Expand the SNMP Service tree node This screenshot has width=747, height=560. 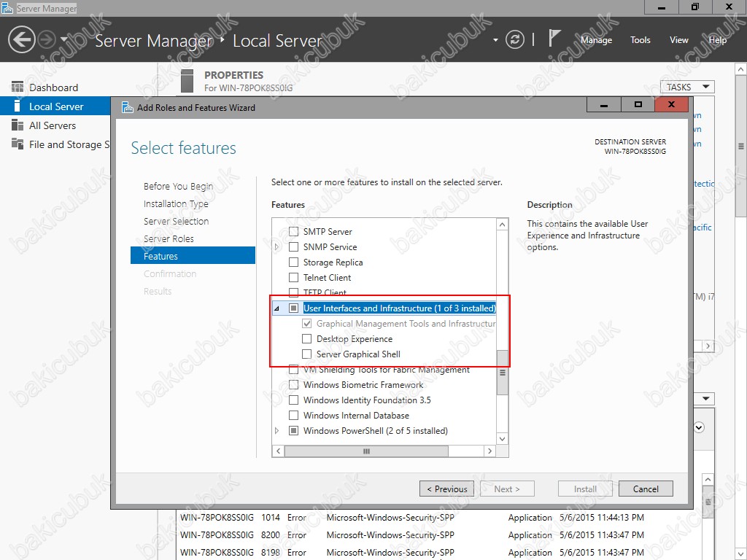[x=276, y=246]
